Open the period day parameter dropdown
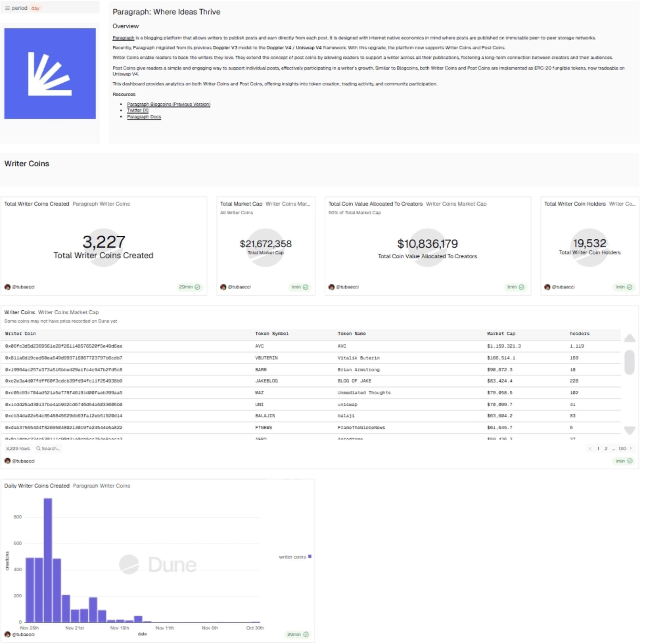Screen dimensions: 646x644 click(35, 8)
